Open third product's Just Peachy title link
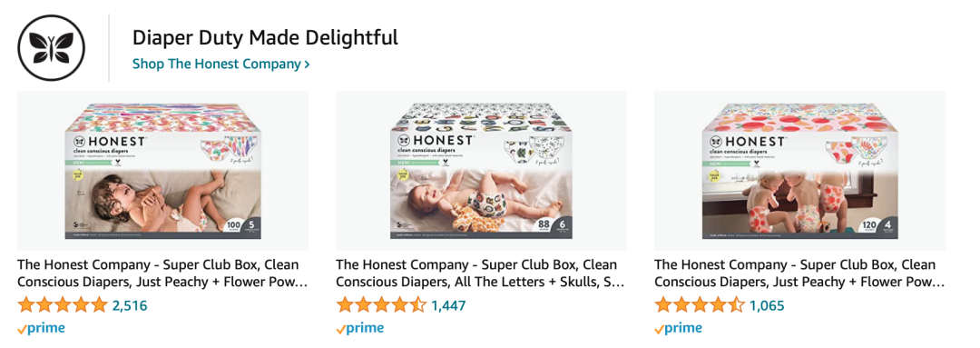980x348 pixels. 799,273
